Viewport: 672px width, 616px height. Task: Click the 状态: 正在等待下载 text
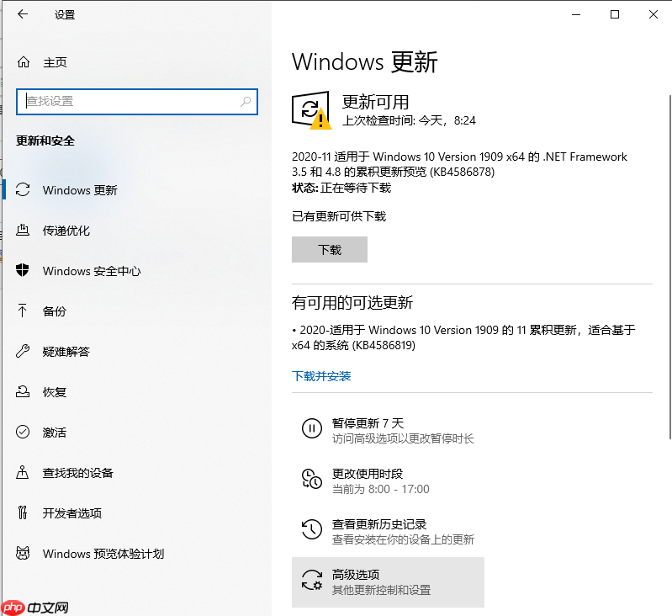[341, 188]
